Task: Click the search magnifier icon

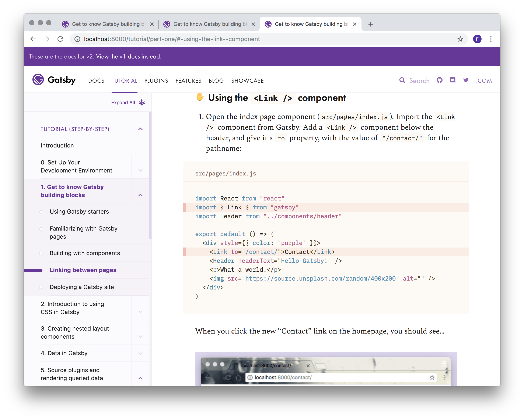Action: click(402, 80)
